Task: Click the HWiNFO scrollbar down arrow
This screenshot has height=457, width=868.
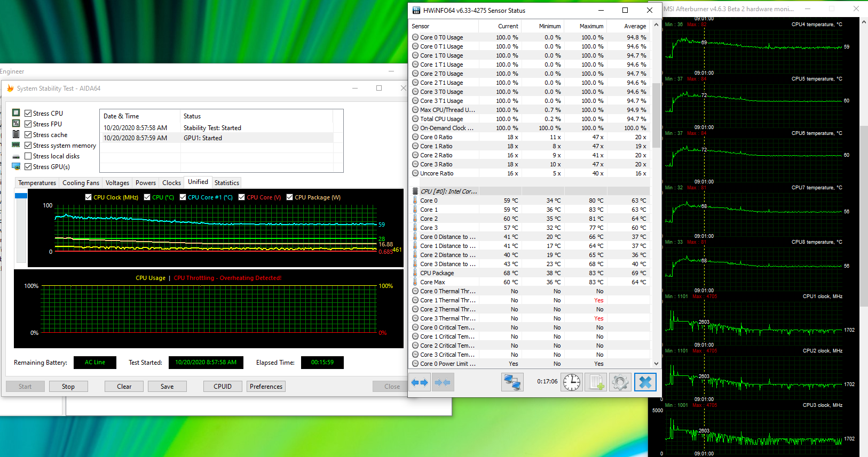Action: (x=656, y=364)
